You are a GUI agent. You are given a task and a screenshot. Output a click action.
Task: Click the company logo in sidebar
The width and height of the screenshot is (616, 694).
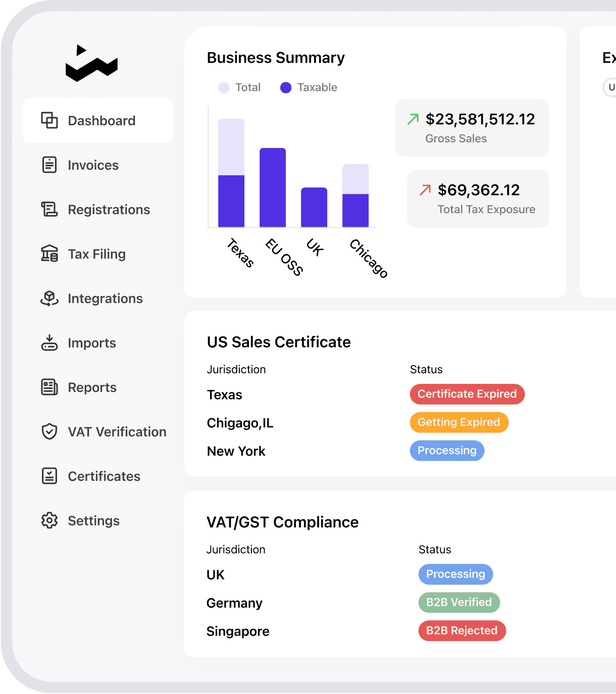click(91, 63)
